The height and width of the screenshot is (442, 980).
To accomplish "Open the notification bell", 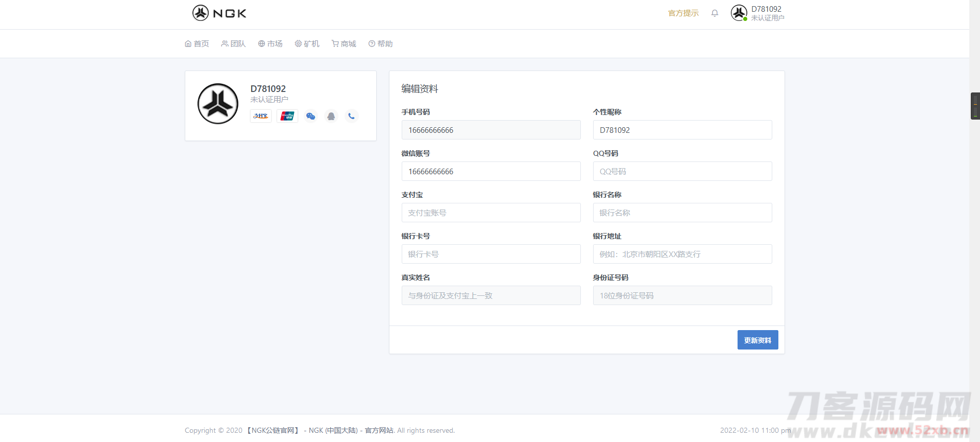I will [x=715, y=13].
